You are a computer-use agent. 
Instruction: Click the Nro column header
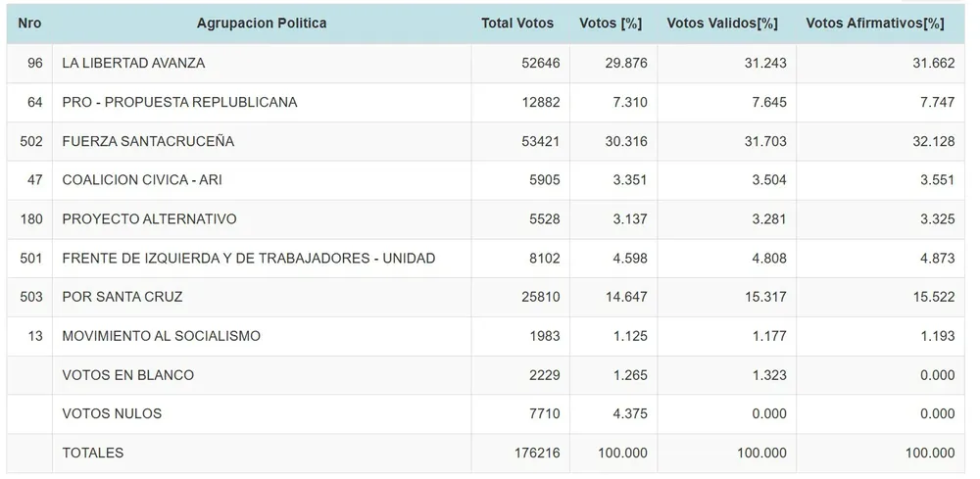[x=29, y=23]
